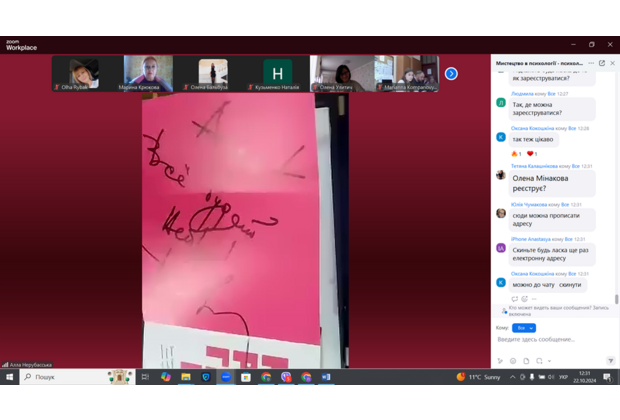Click the Windows search box 'Пошук'
Viewport: 620px width, 420px height.
(65, 377)
